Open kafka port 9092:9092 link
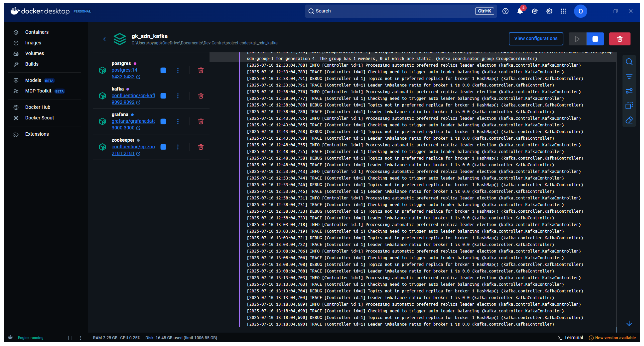 [x=126, y=102]
